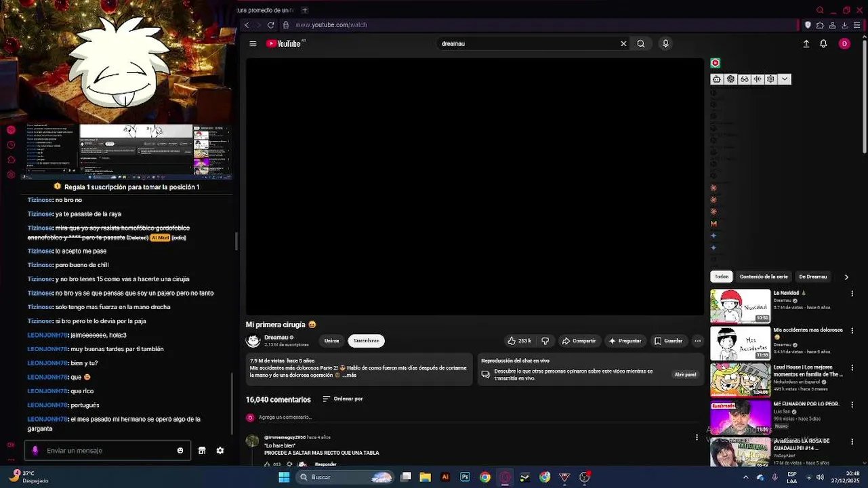
Task: Click the extension's glasses icon button
Action: click(744, 79)
